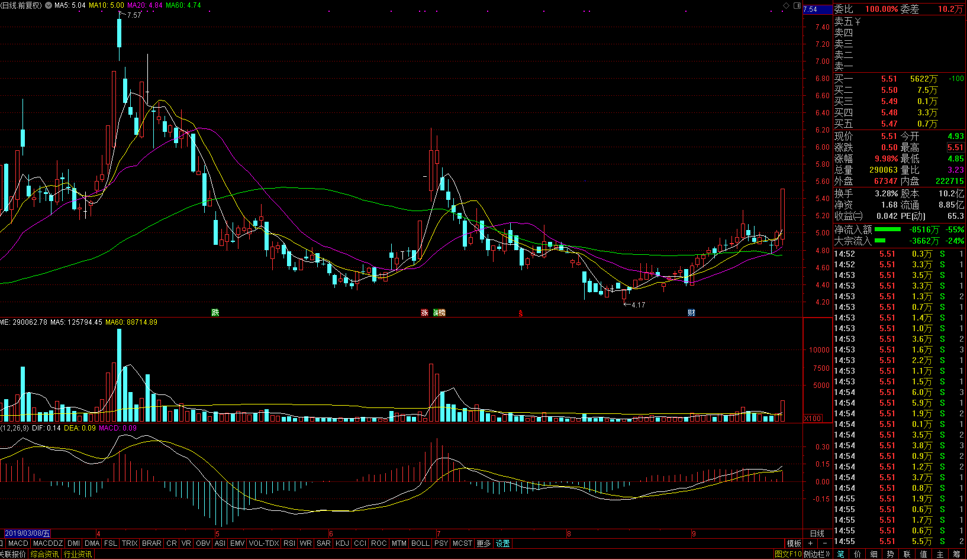Click the 买一 bid price 5.51
The height and width of the screenshot is (560, 967).
[x=889, y=79]
